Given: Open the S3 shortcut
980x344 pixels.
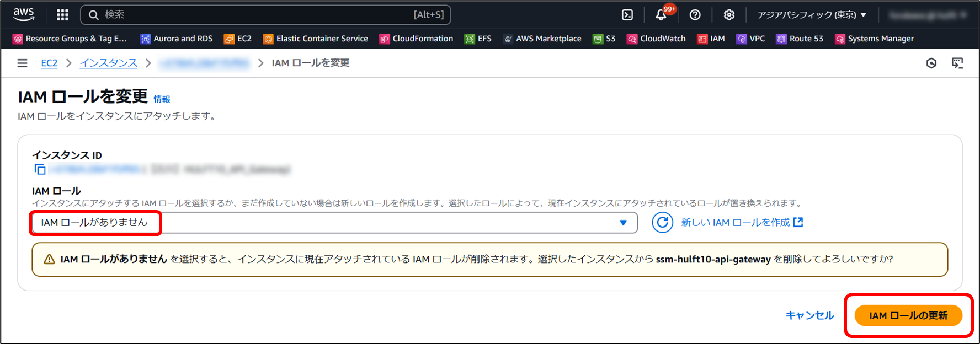Looking at the screenshot, I should 604,39.
